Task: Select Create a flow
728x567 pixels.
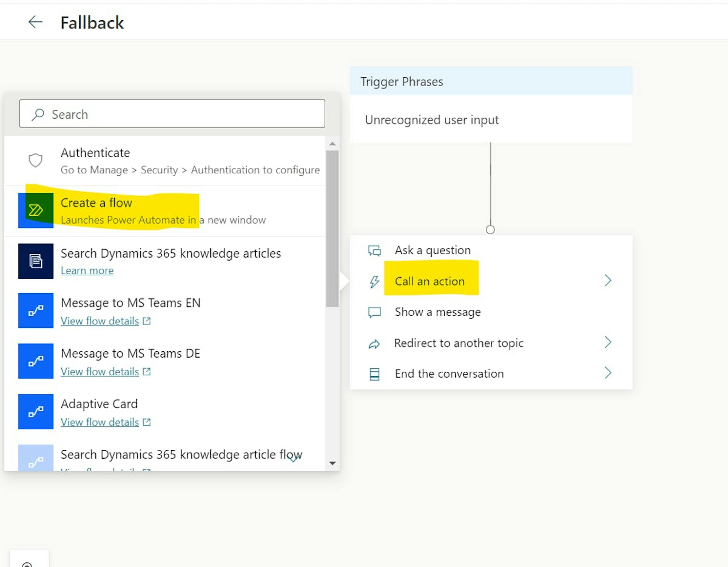Action: pos(165,211)
